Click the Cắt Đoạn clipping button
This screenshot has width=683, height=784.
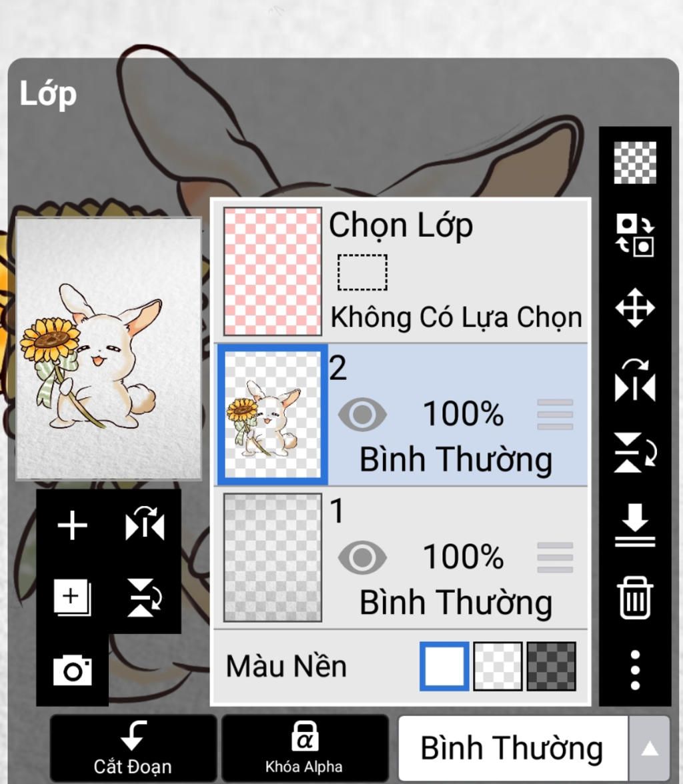(x=133, y=748)
